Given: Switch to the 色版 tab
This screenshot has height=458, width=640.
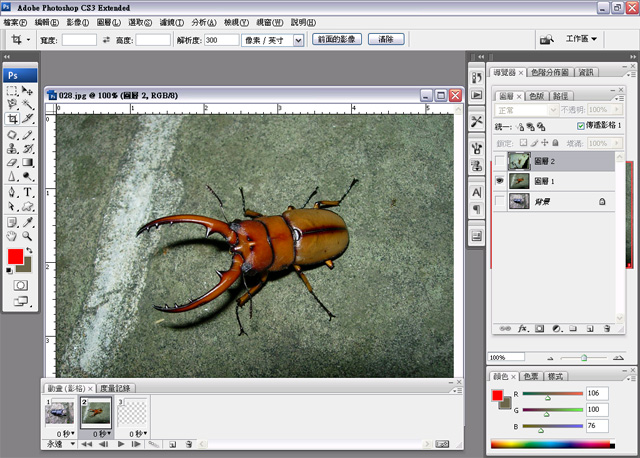Looking at the screenshot, I should (535, 96).
